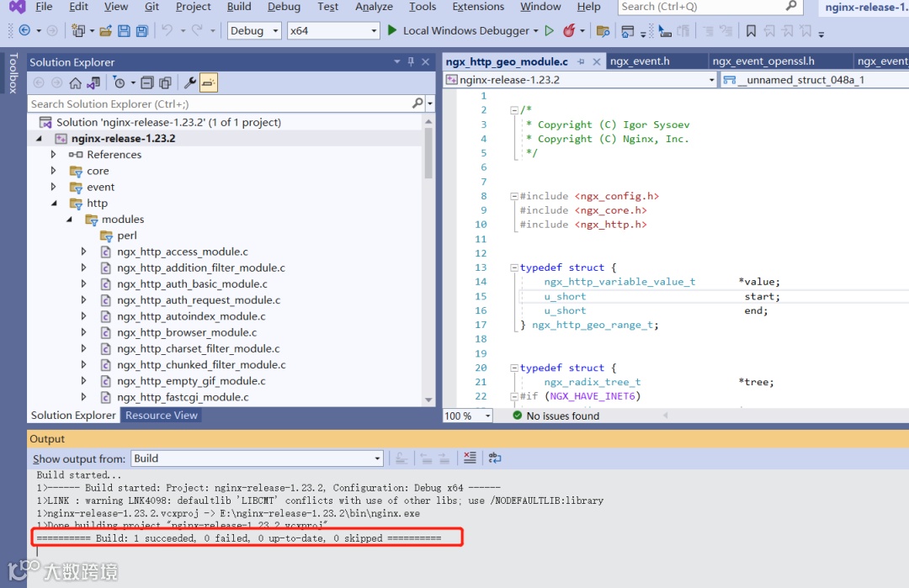Open nginx-release-1.23.2 scope dropdown in editor
Viewport: 909px width, 588px height.
click(580, 80)
